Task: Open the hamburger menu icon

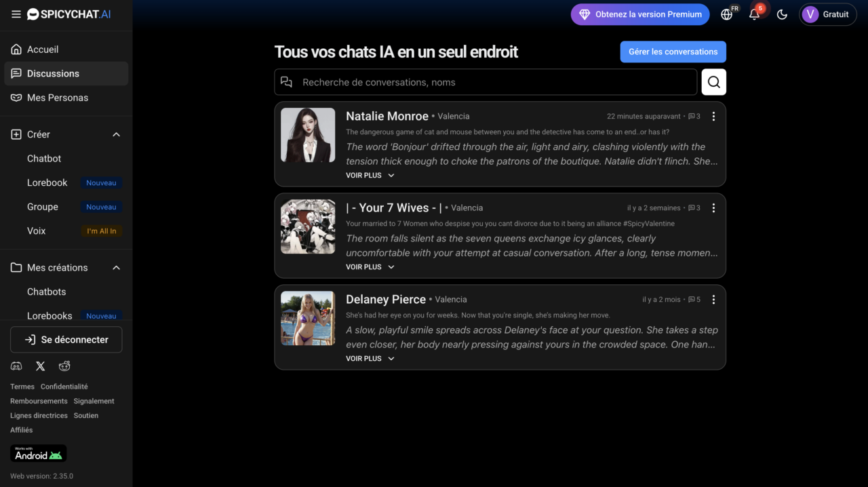Action: (x=16, y=14)
